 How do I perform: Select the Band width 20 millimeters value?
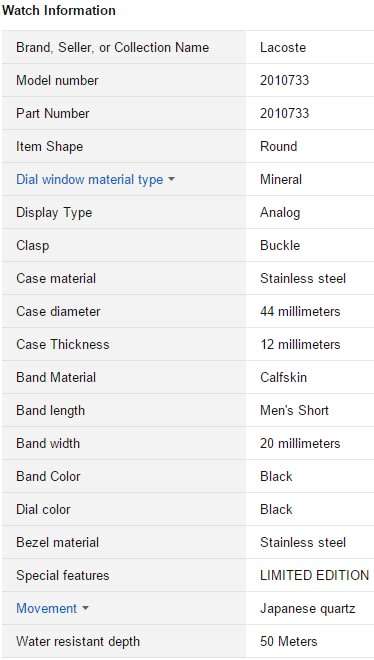tap(300, 443)
